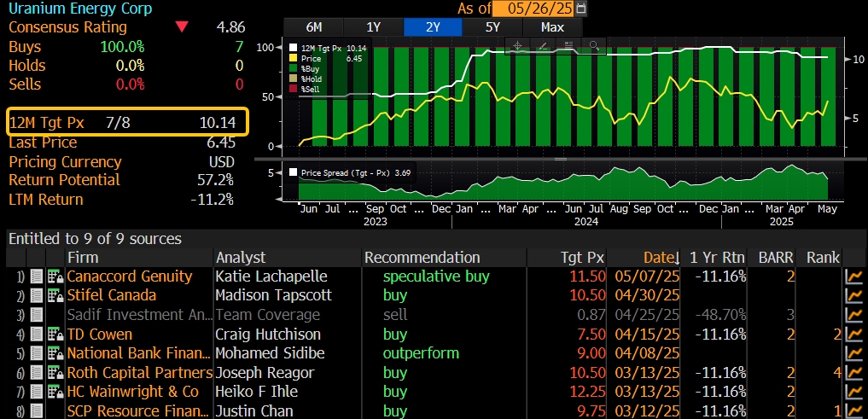Toggle the %Buy series in chart legend
This screenshot has width=868, height=419.
(x=310, y=68)
